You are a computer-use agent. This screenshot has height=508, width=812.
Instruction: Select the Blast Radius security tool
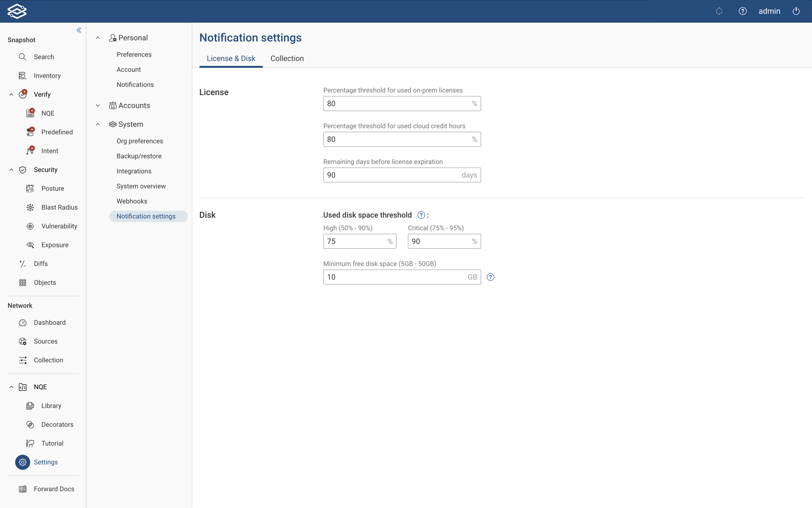(30, 207)
